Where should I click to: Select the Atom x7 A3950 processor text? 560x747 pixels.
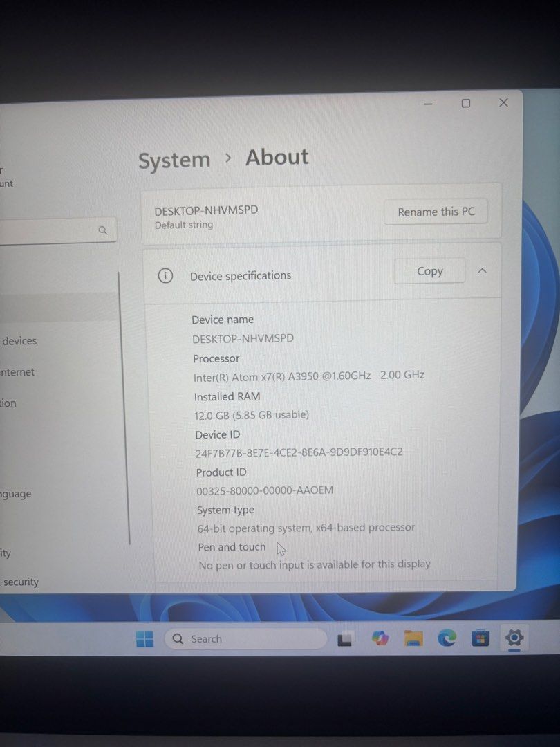pos(308,376)
